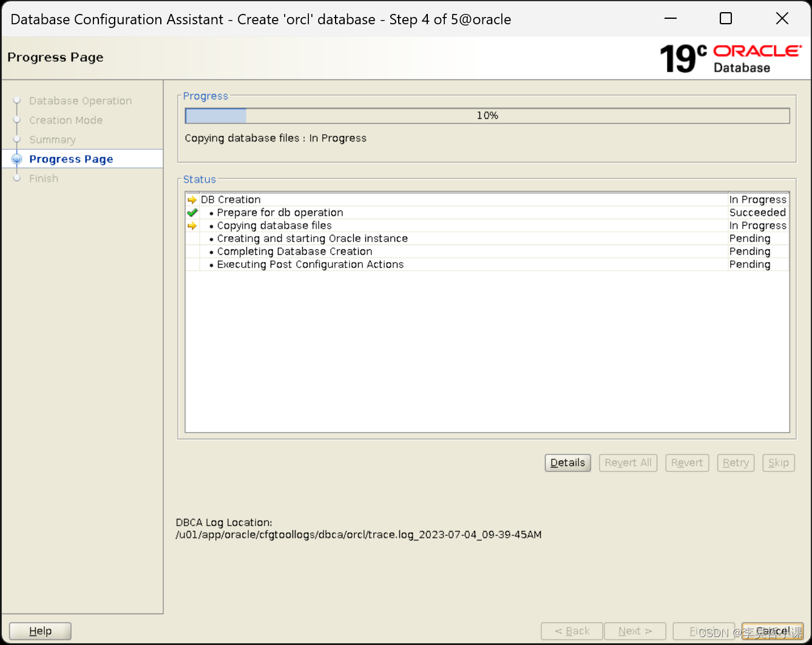Click the Revert button
The height and width of the screenshot is (645, 812).
[686, 462]
